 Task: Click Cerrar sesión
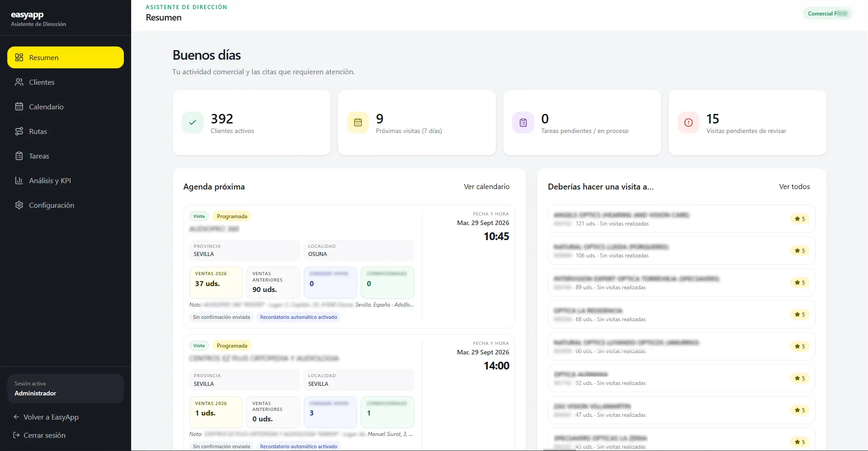(x=40, y=435)
